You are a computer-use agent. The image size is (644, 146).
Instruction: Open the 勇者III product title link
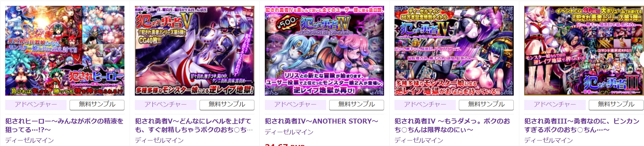(x=582, y=125)
